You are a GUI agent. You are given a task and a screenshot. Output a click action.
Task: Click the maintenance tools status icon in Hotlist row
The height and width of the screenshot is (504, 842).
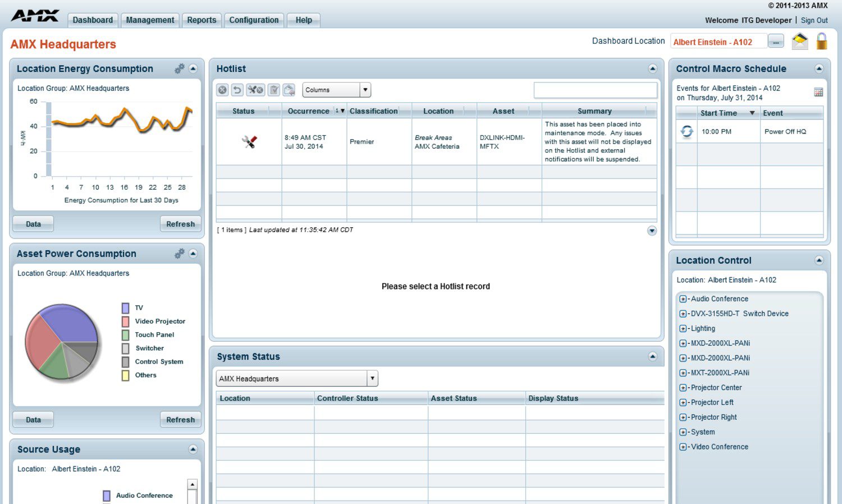[x=249, y=141]
